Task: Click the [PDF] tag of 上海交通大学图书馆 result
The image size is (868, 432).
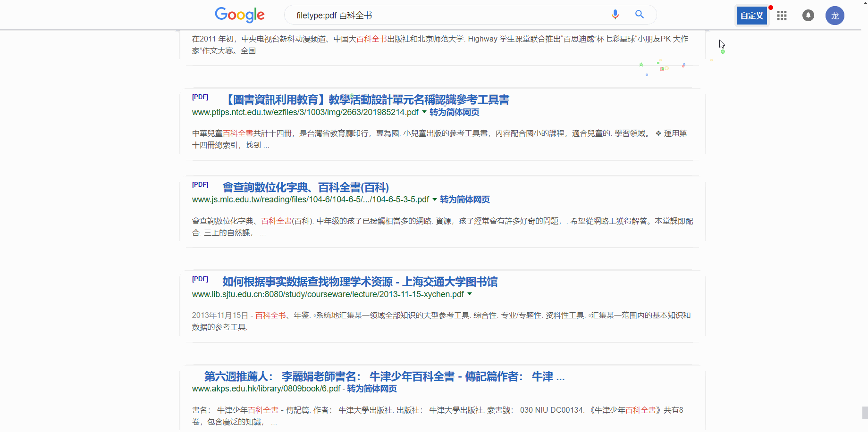Action: pos(200,279)
